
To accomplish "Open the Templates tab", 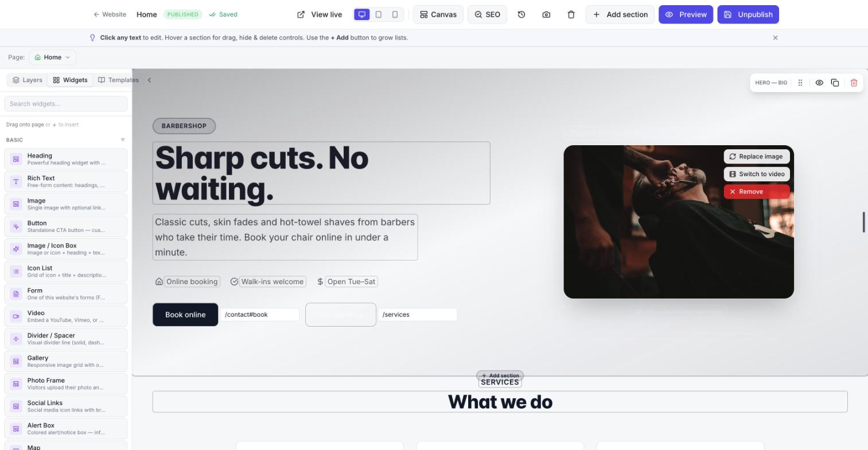I will [118, 80].
